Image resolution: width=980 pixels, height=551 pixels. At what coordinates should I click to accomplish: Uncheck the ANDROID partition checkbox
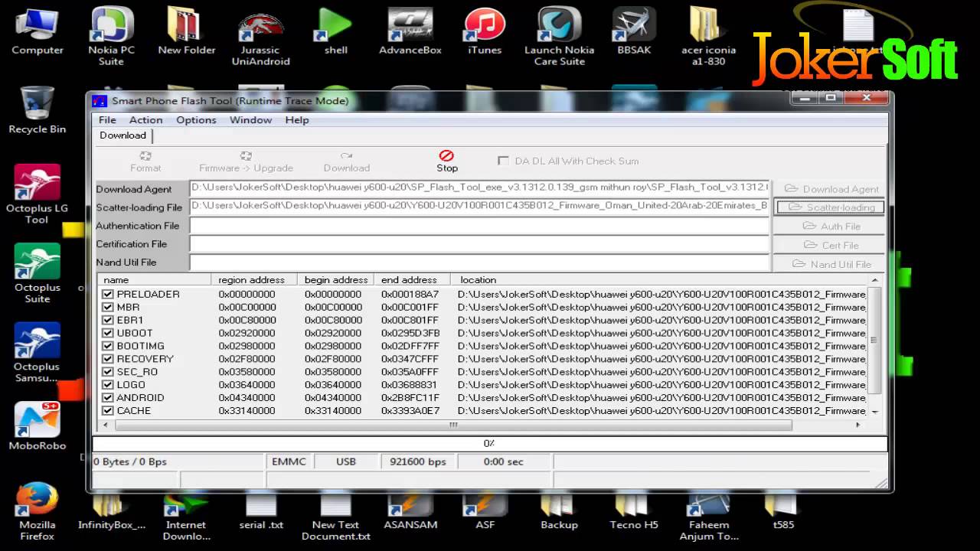(x=108, y=397)
